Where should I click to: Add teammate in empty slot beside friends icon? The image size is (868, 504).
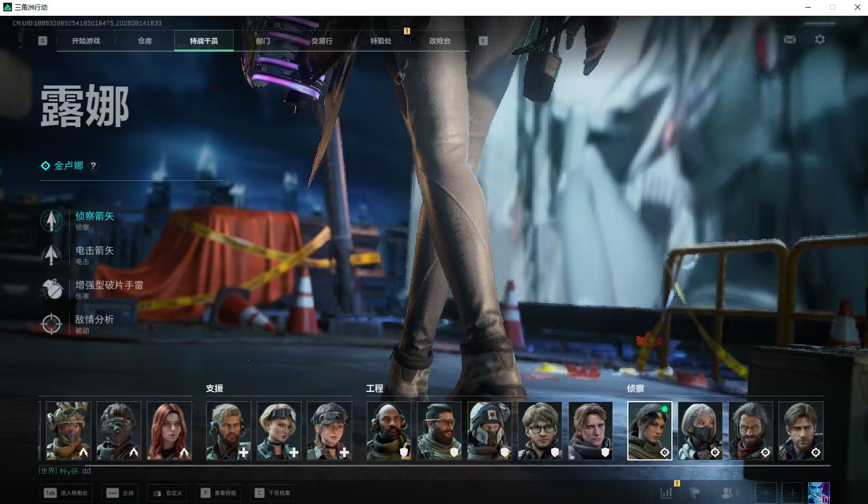coord(766,493)
